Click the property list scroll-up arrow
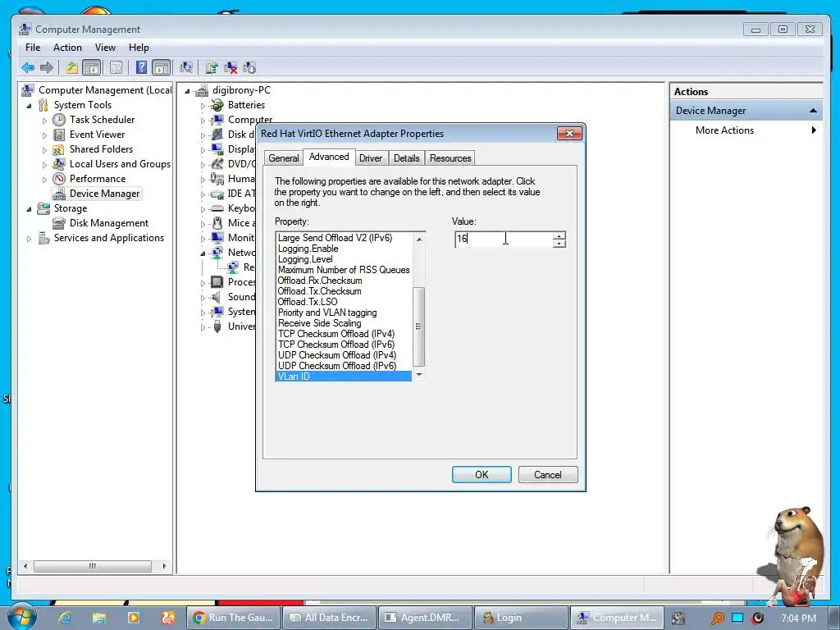This screenshot has height=630, width=840. click(419, 239)
